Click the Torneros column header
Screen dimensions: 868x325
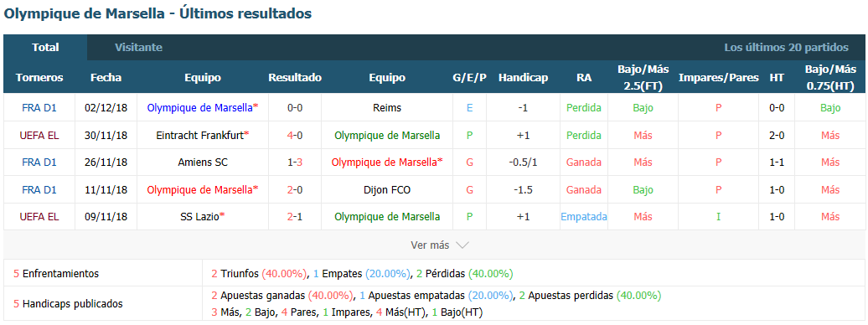(x=39, y=78)
